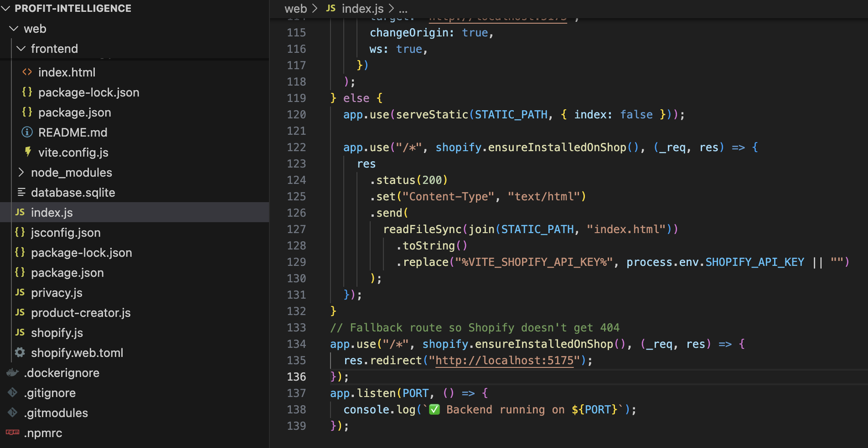Open .npmrc file
Viewport: 868px width, 448px height.
point(43,433)
